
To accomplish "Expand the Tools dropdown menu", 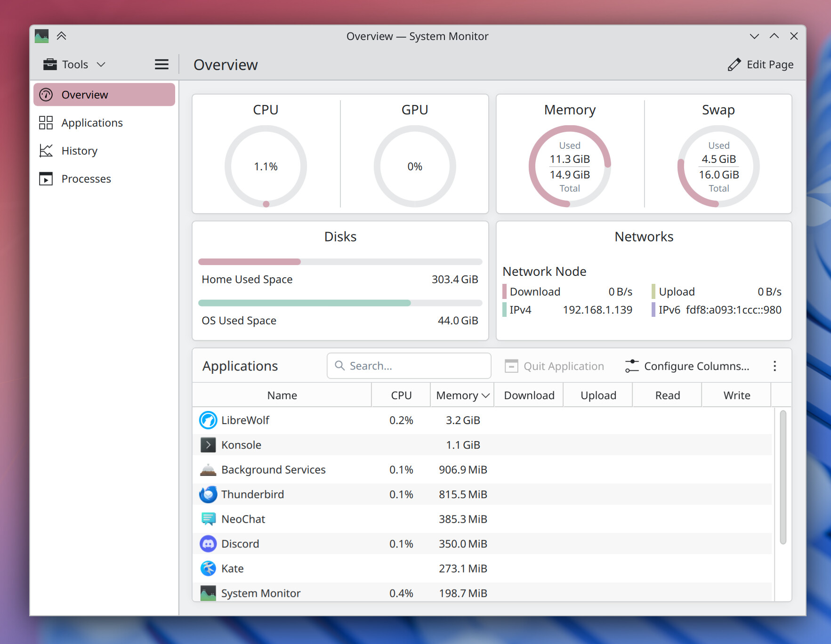I will (74, 64).
